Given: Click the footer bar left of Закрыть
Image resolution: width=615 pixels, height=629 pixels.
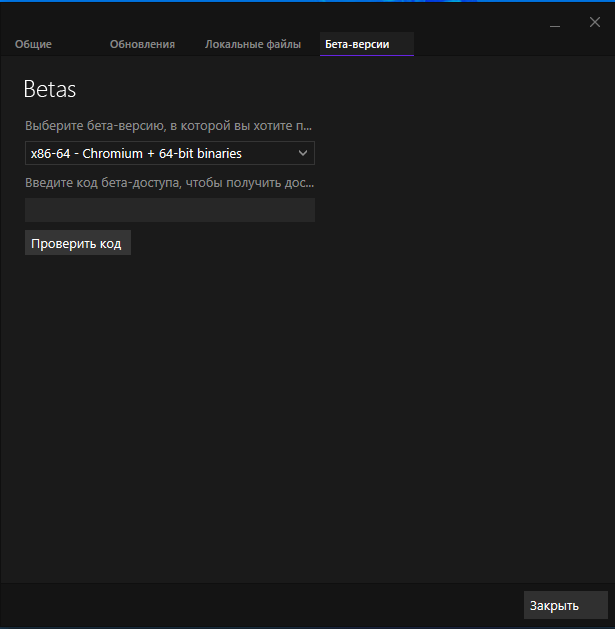Looking at the screenshot, I should [x=260, y=605].
